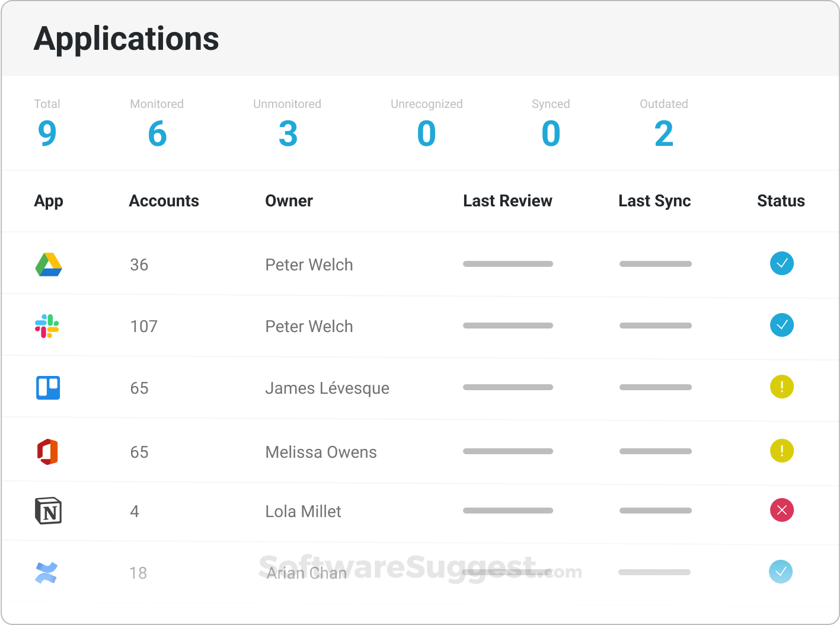Viewport: 840px width, 625px height.
Task: Click the red error status for Notion
Action: [x=782, y=511]
